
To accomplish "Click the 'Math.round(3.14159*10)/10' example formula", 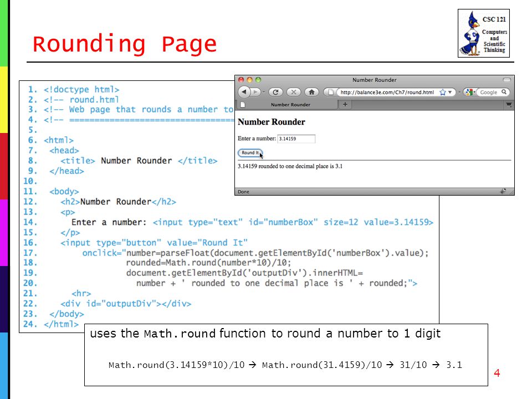I will tap(176, 365).
